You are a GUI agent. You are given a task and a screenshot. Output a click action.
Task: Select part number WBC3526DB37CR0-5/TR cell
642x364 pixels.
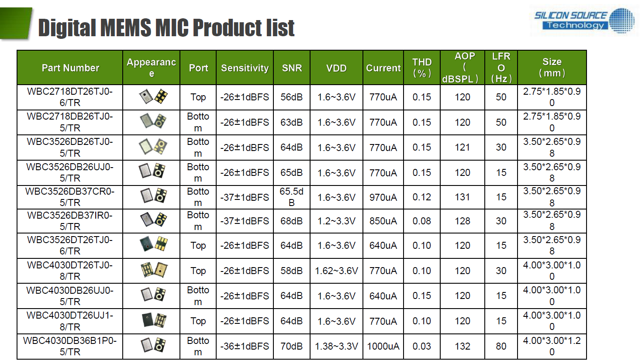pyautogui.click(x=70, y=197)
